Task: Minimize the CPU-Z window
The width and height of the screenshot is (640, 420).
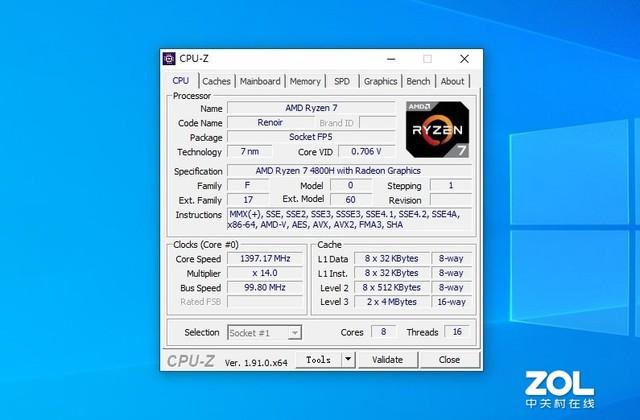Action: (391, 59)
